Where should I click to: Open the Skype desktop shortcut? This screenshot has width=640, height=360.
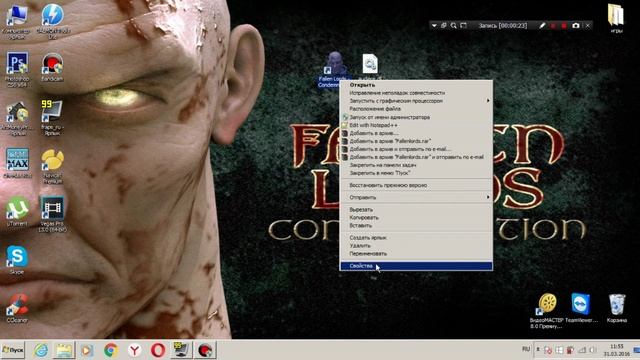point(17,259)
